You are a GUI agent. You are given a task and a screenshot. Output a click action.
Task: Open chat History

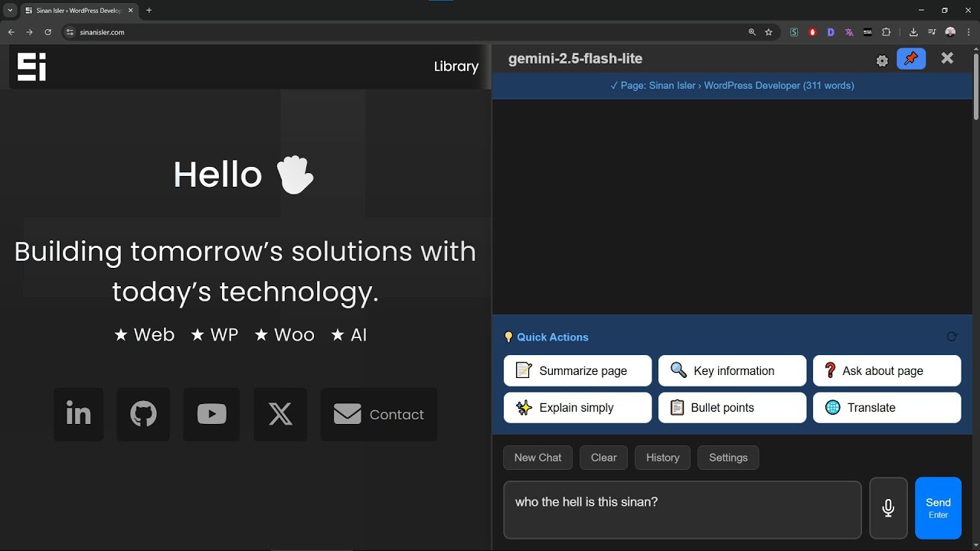(x=662, y=458)
